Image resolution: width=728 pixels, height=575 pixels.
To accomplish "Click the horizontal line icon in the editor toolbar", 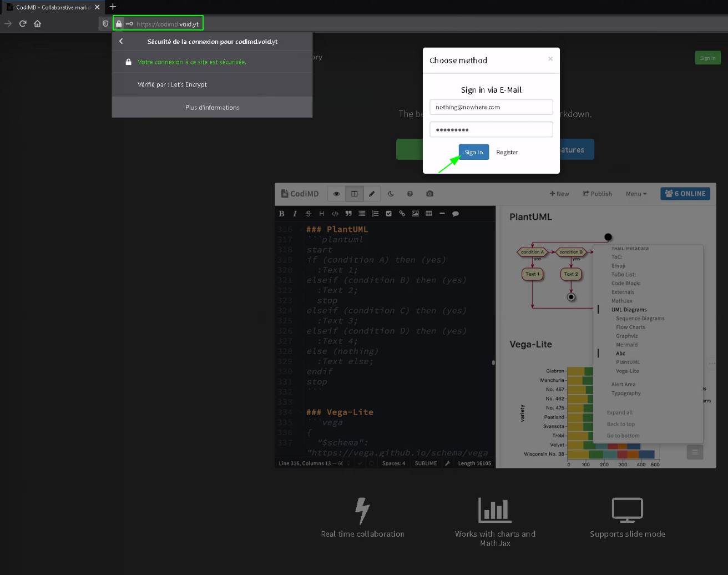I will (x=442, y=214).
